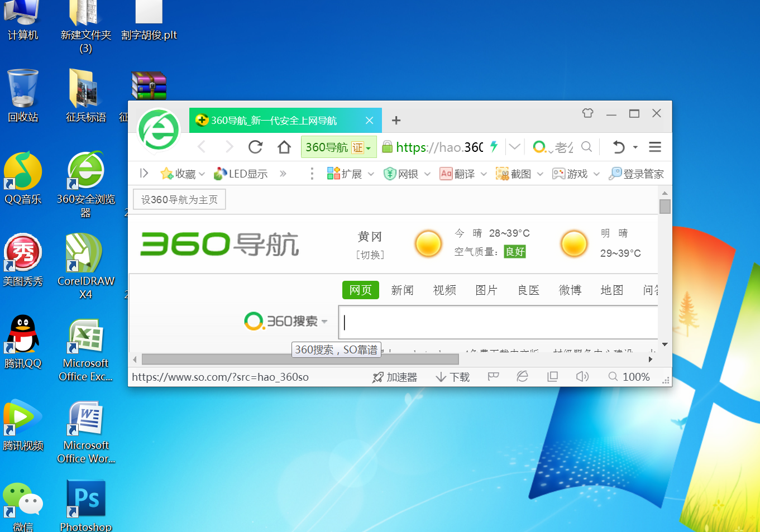Select the Photoshop desktop shortcut

85,505
